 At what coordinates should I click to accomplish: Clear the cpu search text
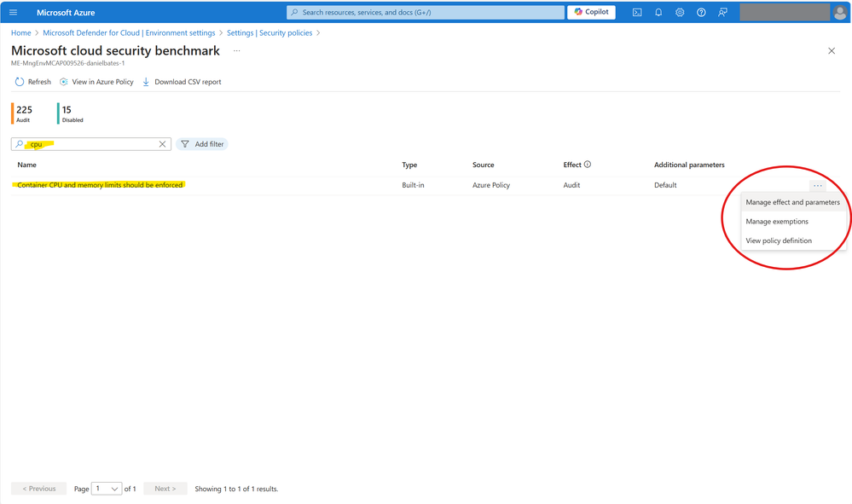point(162,144)
